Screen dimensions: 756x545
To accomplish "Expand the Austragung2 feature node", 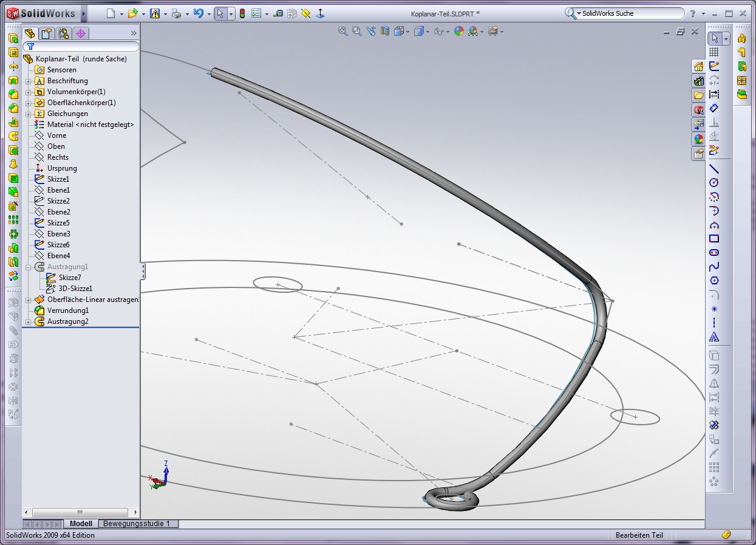I will tap(28, 321).
